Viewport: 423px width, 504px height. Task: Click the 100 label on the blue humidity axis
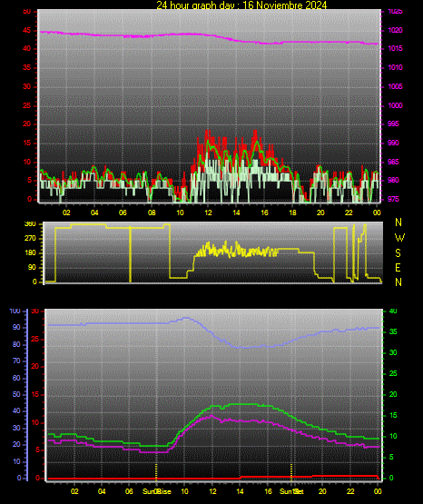tap(15, 311)
